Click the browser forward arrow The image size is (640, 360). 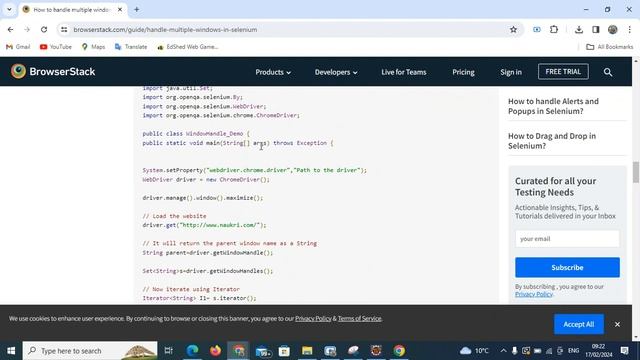(27, 29)
